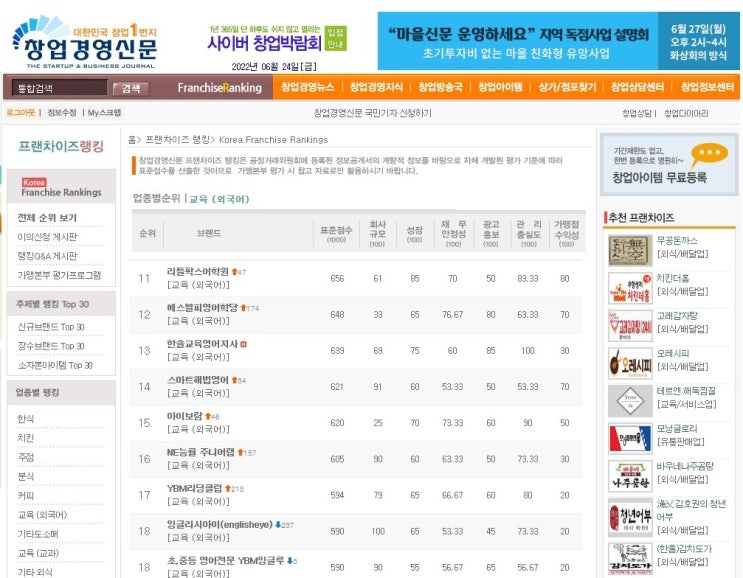Open the 창업정보센터 menu
The image size is (743, 578).
pyautogui.click(x=707, y=87)
